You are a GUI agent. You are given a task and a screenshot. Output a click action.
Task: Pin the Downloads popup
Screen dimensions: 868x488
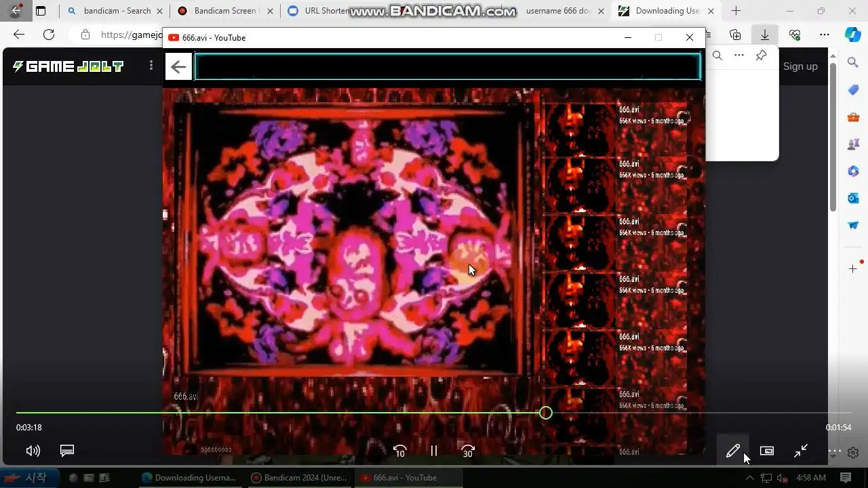coord(761,56)
